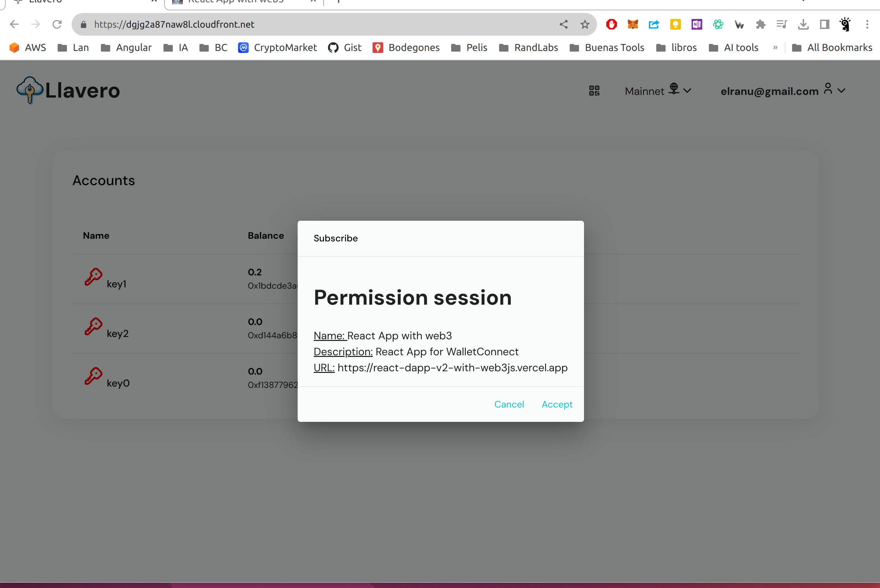This screenshot has width=880, height=588.
Task: Open the All Bookmarks folder
Action: pos(832,48)
